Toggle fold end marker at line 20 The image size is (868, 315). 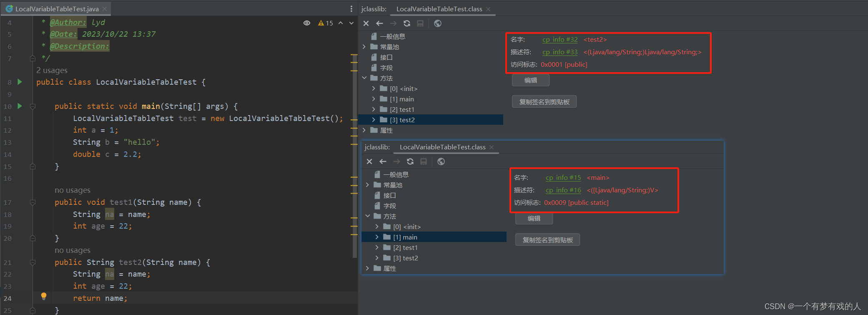pos(33,238)
